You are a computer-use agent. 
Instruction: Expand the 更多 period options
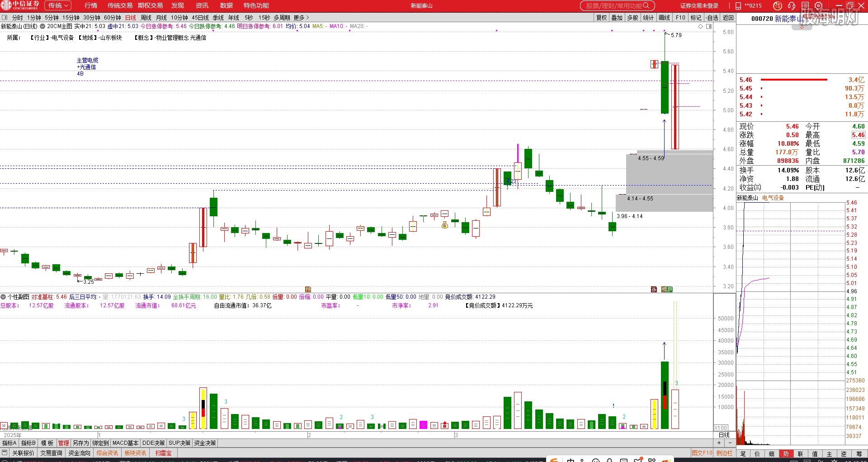click(x=301, y=18)
